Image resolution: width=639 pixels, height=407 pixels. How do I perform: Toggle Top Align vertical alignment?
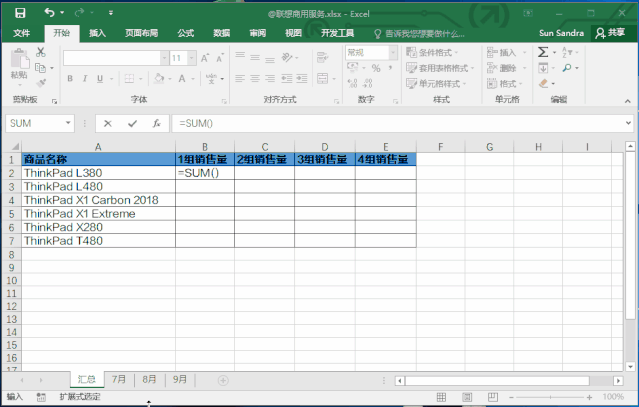[240, 55]
